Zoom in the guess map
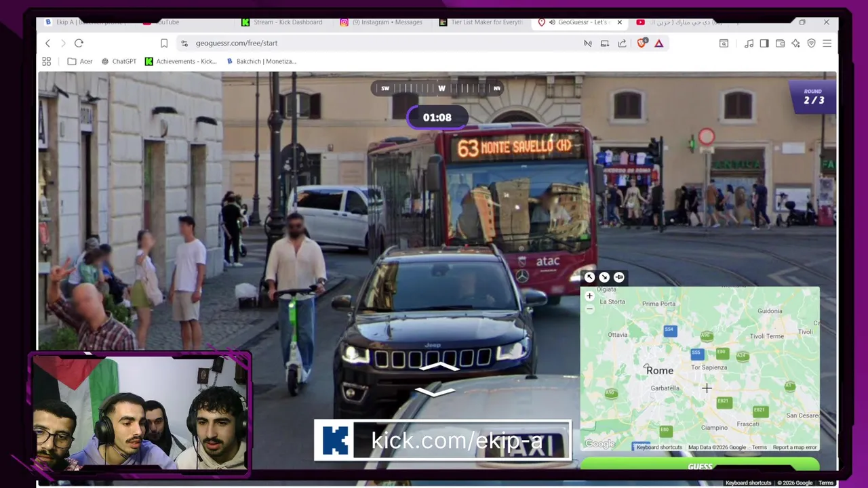The height and width of the screenshot is (488, 868). tap(589, 296)
